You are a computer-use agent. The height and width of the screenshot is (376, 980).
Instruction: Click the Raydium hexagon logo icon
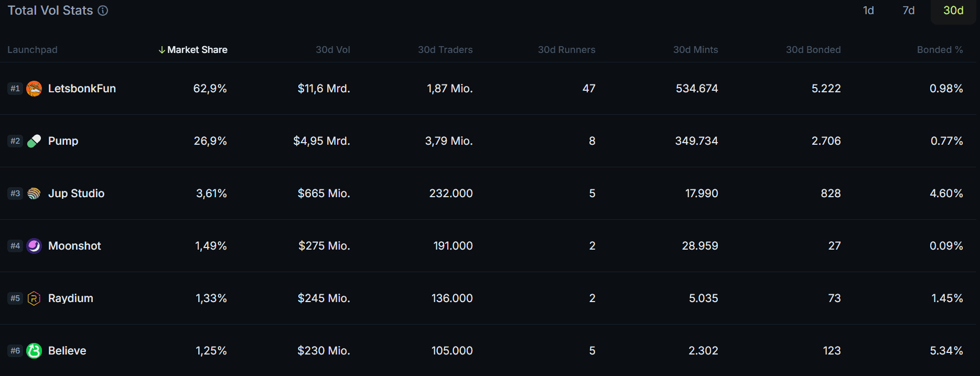click(34, 298)
